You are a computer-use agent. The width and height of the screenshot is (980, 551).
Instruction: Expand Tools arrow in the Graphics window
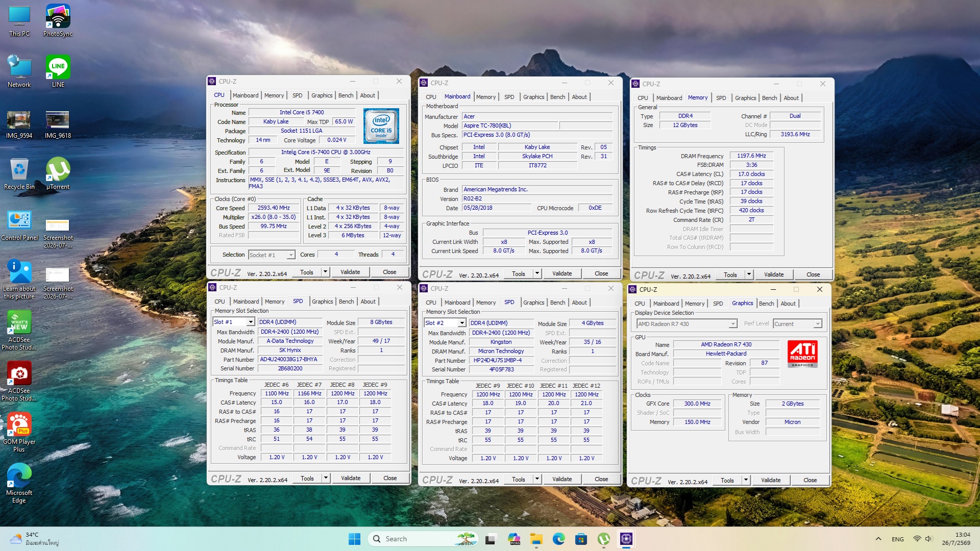point(746,480)
